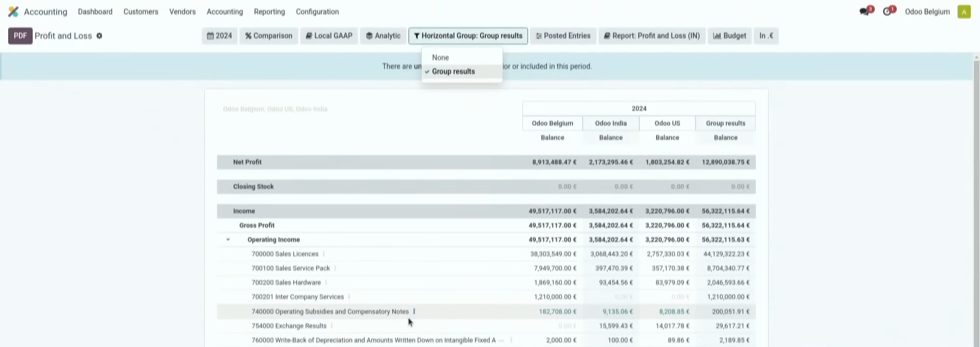Click the Net Profit row label
Screen dimensions: 980x347
247,162
